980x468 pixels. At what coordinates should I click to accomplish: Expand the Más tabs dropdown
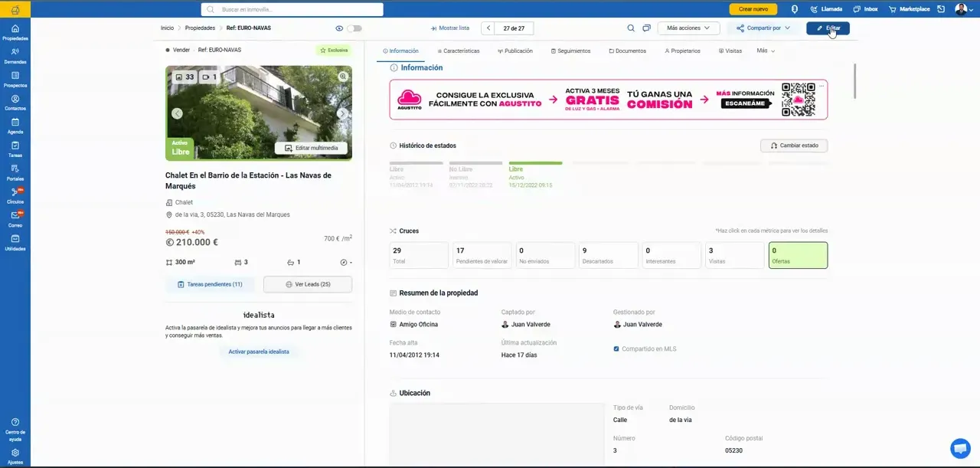pos(766,51)
